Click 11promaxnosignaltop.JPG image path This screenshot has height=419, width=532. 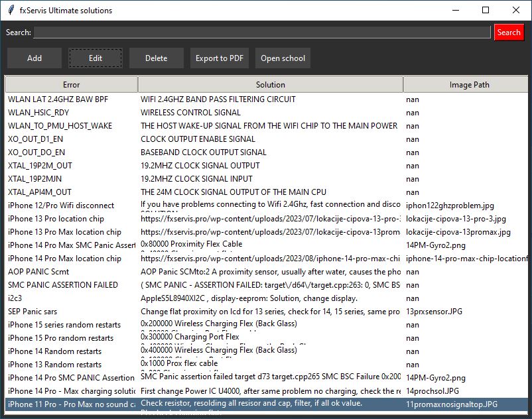[452, 404]
